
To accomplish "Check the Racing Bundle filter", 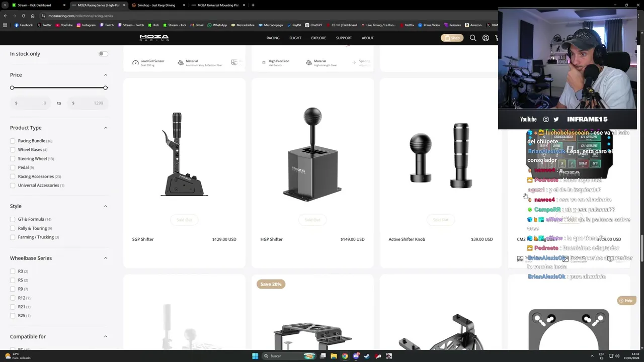I will point(13,141).
